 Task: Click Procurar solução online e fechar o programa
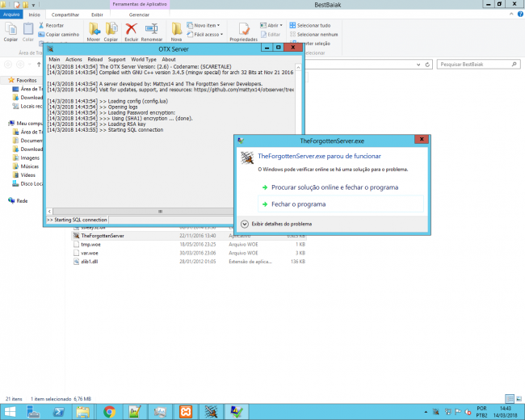tap(335, 187)
